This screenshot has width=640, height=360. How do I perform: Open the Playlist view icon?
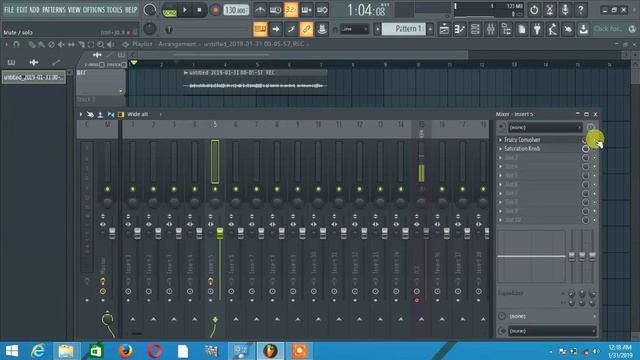[444, 29]
